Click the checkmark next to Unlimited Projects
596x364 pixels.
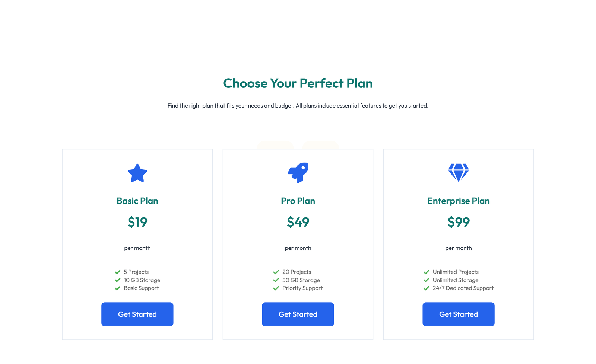pyautogui.click(x=426, y=272)
